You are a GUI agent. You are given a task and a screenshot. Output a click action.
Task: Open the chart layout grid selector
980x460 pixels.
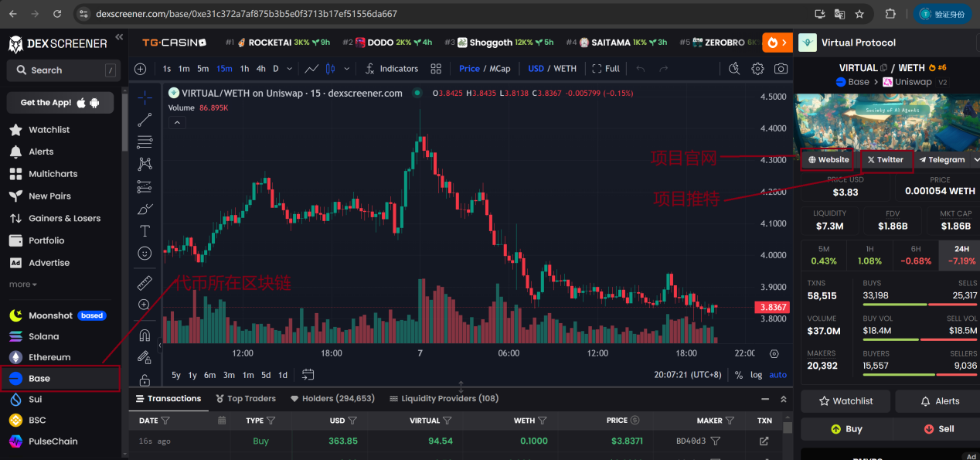pyautogui.click(x=436, y=69)
